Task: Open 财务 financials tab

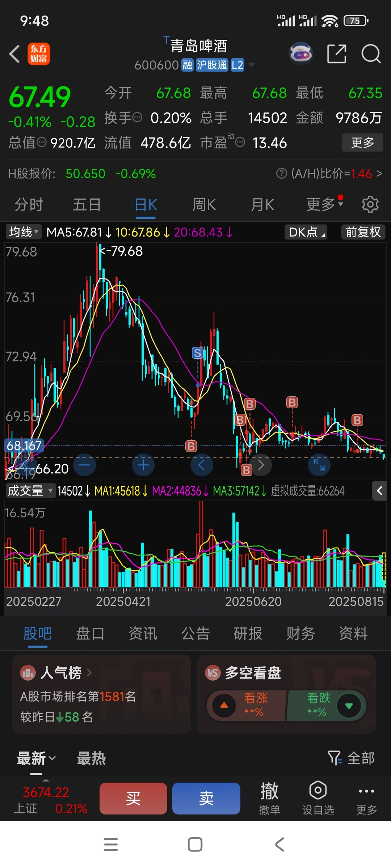Action: tap(300, 633)
